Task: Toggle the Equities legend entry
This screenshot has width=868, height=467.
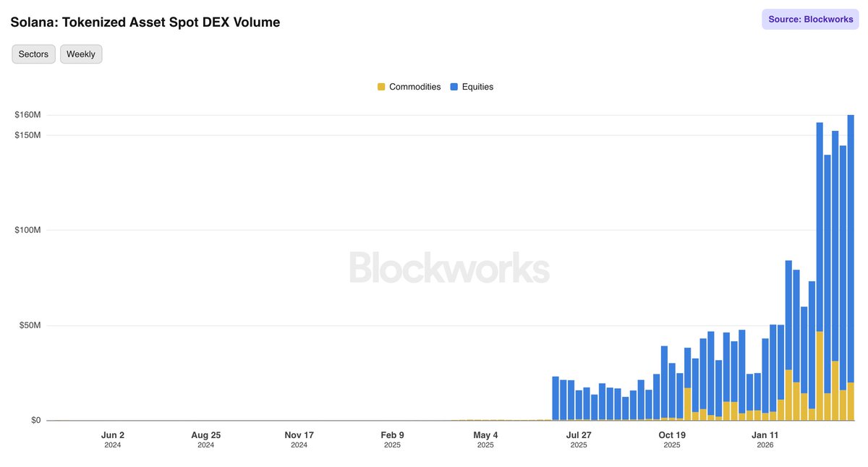Action: pyautogui.click(x=472, y=87)
